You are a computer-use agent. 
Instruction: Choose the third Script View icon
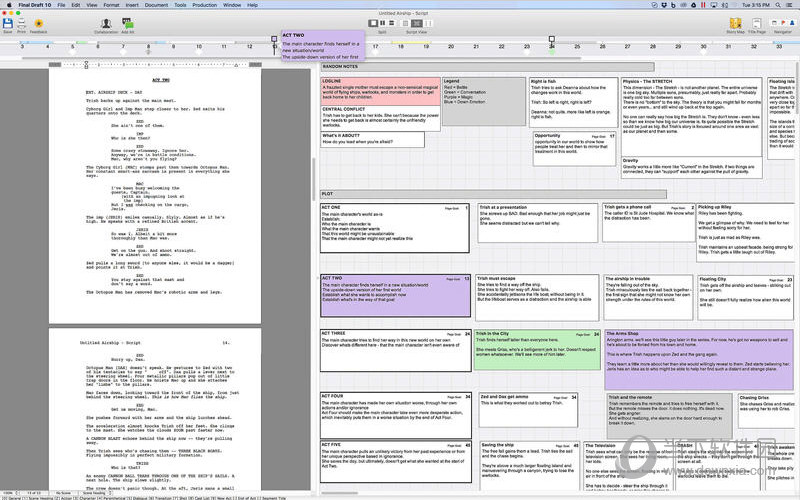tap(428, 23)
